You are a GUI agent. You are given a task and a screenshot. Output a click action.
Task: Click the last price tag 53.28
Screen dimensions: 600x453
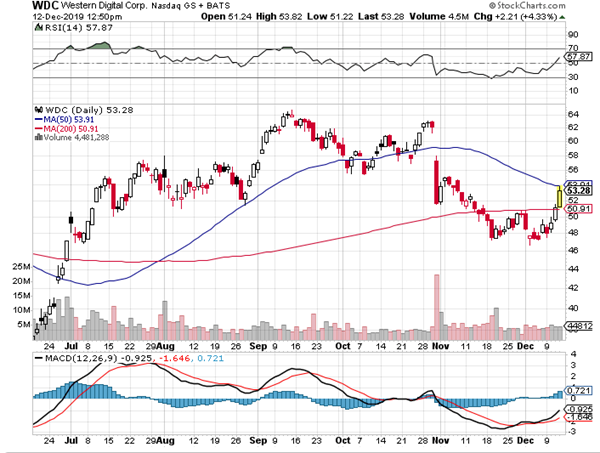pos(578,191)
